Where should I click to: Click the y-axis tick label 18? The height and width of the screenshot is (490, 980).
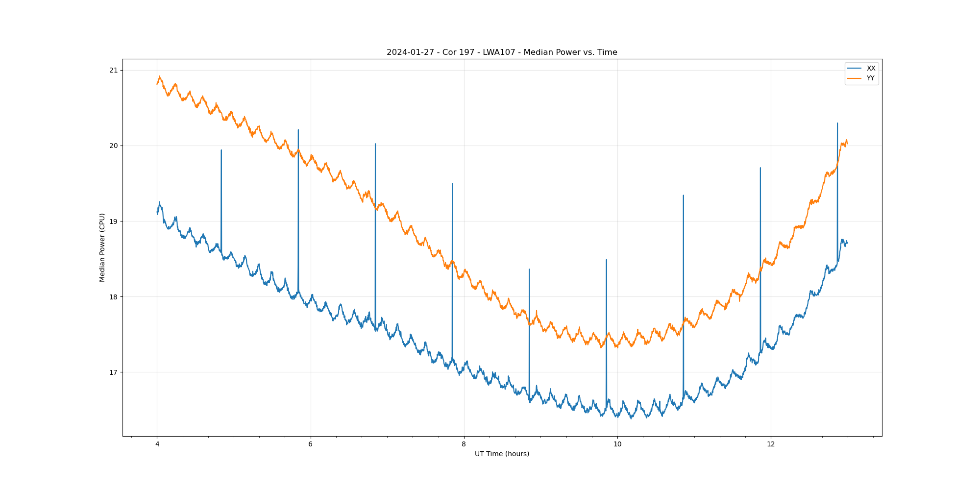114,297
